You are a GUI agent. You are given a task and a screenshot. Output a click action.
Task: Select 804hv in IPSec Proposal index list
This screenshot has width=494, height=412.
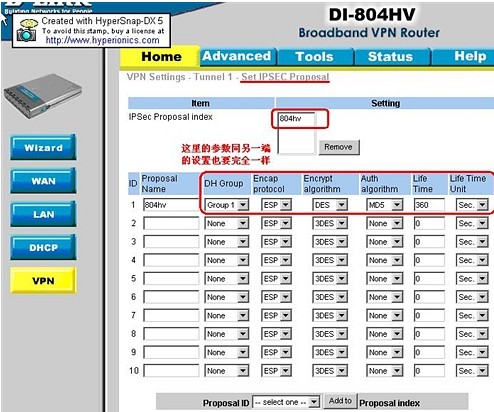point(296,118)
